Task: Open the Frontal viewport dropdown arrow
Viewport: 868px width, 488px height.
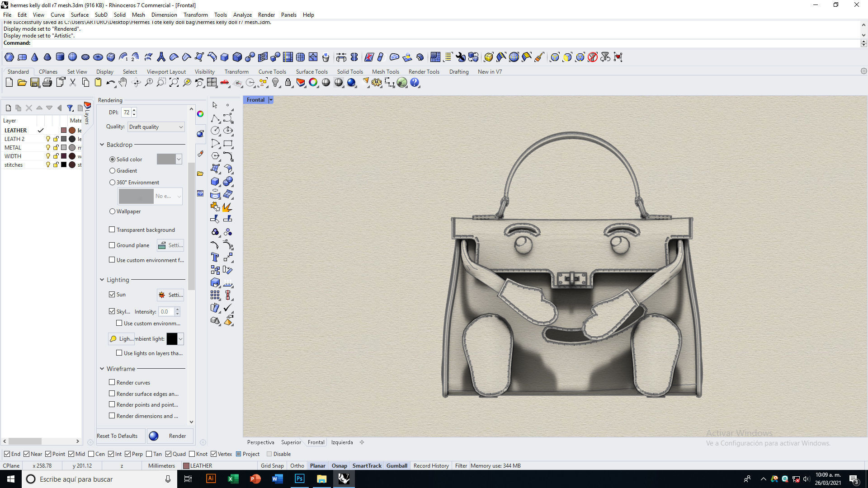Action: click(x=271, y=100)
